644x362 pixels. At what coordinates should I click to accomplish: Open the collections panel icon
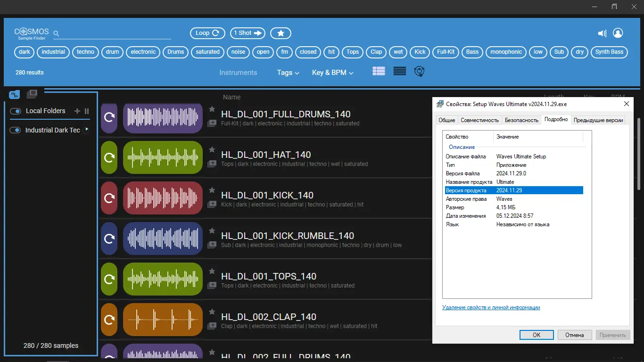tap(32, 94)
